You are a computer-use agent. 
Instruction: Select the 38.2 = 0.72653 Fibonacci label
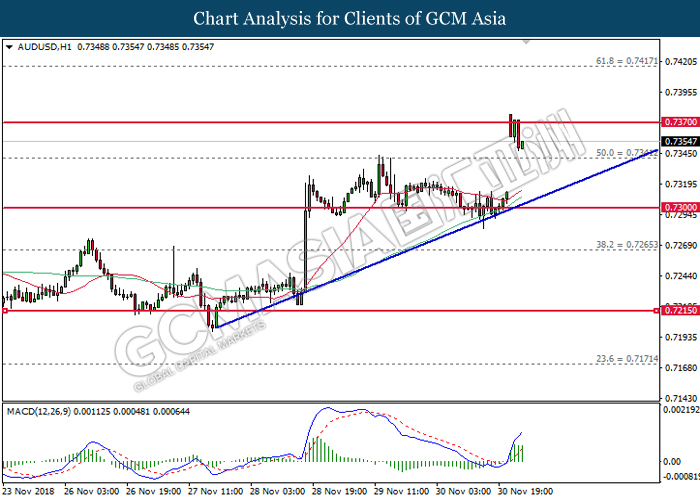(627, 245)
